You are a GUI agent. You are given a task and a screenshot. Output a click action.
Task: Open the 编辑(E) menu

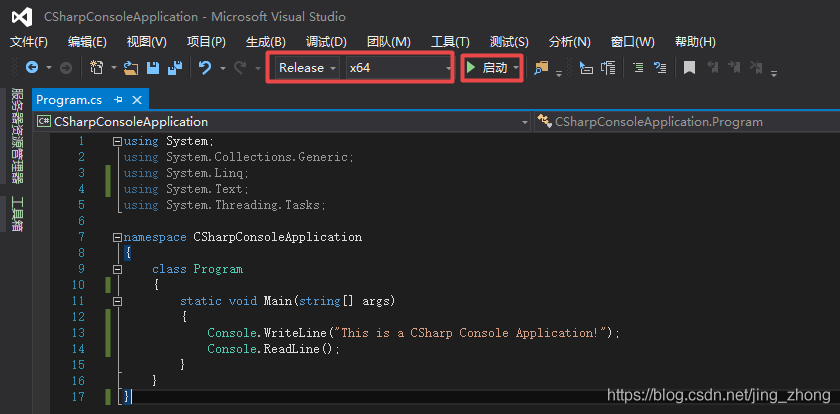[x=87, y=42]
